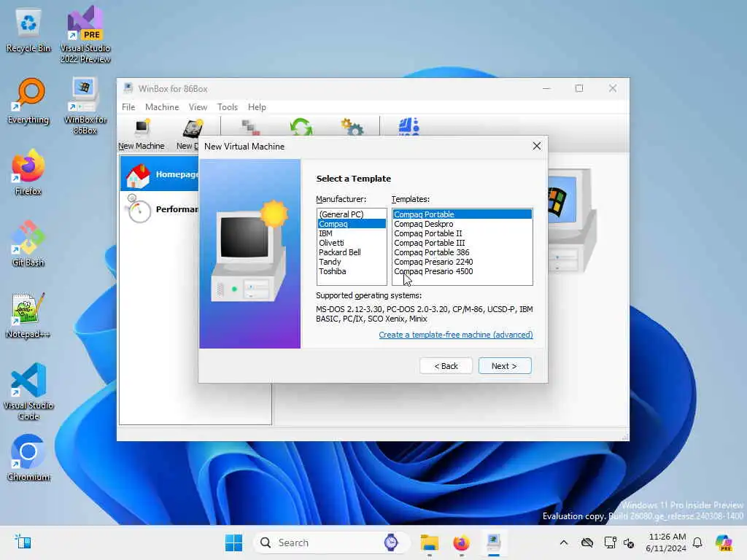
Task: Click the Back button
Action: (x=446, y=366)
